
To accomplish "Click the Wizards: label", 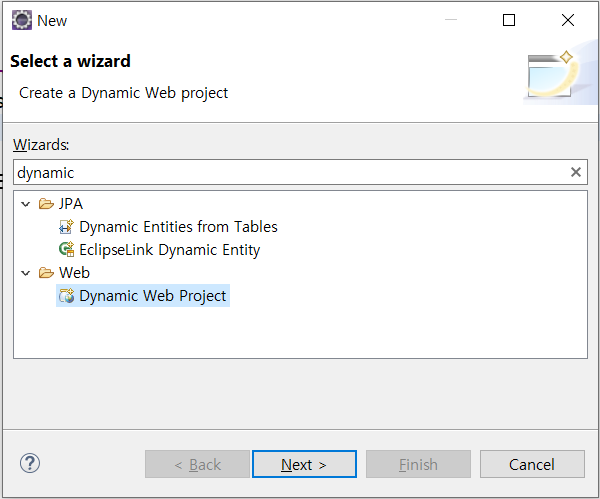I will pyautogui.click(x=41, y=145).
